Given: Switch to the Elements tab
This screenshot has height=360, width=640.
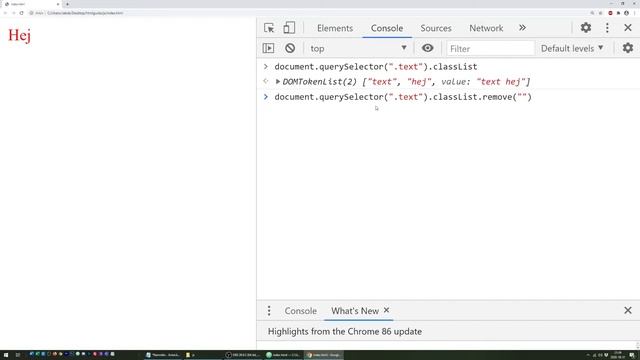Looking at the screenshot, I should pyautogui.click(x=335, y=28).
